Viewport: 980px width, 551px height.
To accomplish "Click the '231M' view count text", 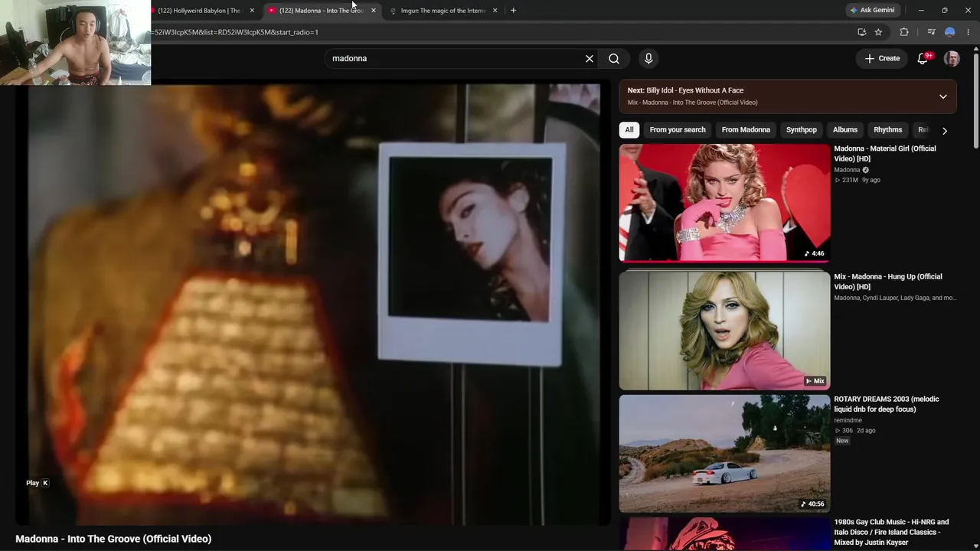I will [x=850, y=181].
